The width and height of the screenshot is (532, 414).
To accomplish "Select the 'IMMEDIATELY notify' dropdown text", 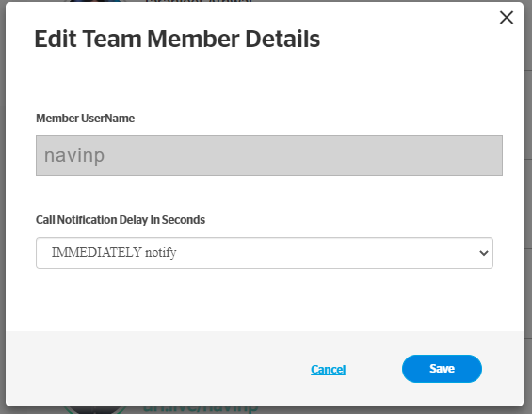I will (x=114, y=252).
